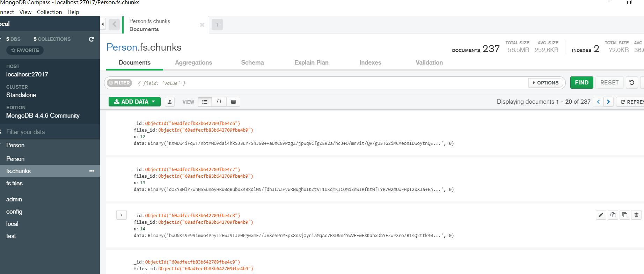Click ObjectId ending fbe4c9
This screenshot has width=644, height=274.
tap(192, 262)
